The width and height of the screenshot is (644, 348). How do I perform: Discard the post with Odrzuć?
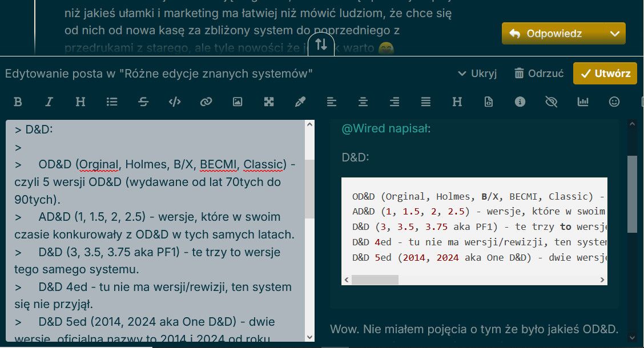click(x=539, y=74)
